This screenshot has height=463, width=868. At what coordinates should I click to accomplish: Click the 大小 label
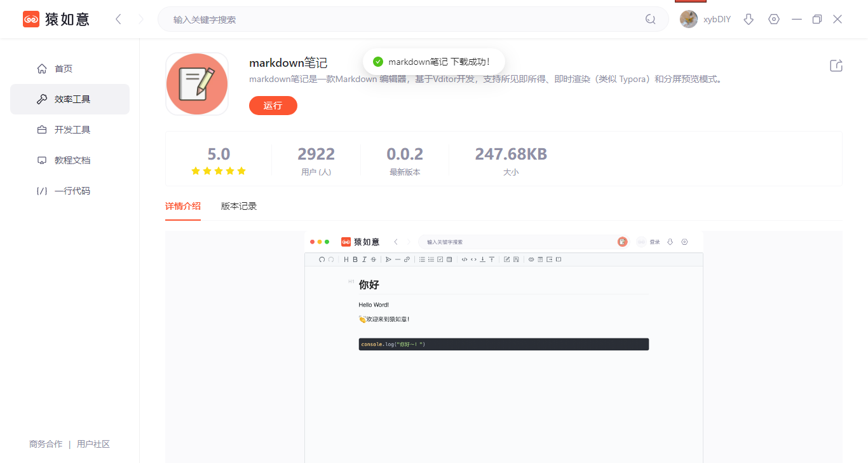(511, 172)
